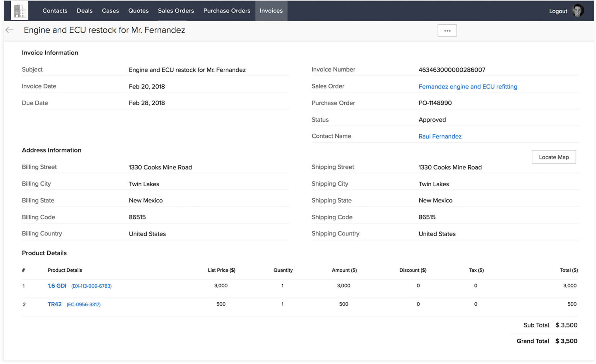Click the due date Feb 28, 2018
This screenshot has width=596, height=364.
[147, 103]
